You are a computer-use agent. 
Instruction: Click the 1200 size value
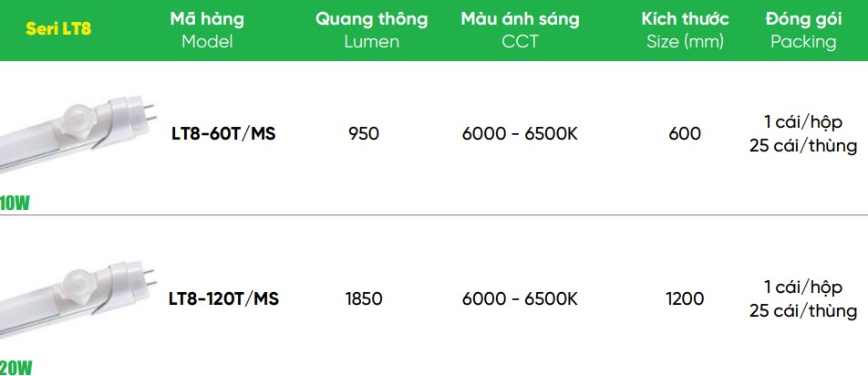tap(685, 299)
